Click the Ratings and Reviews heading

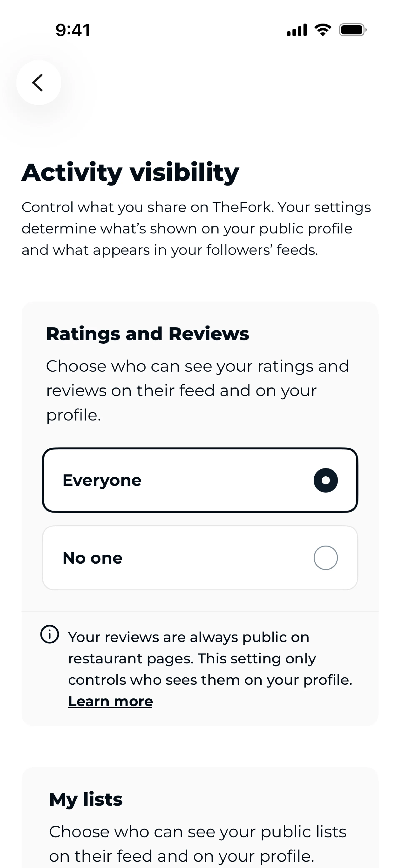(147, 334)
